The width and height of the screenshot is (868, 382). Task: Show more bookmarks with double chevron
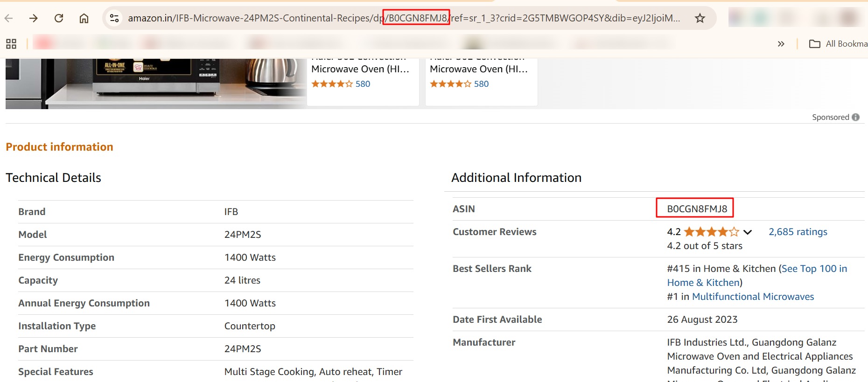tap(781, 44)
